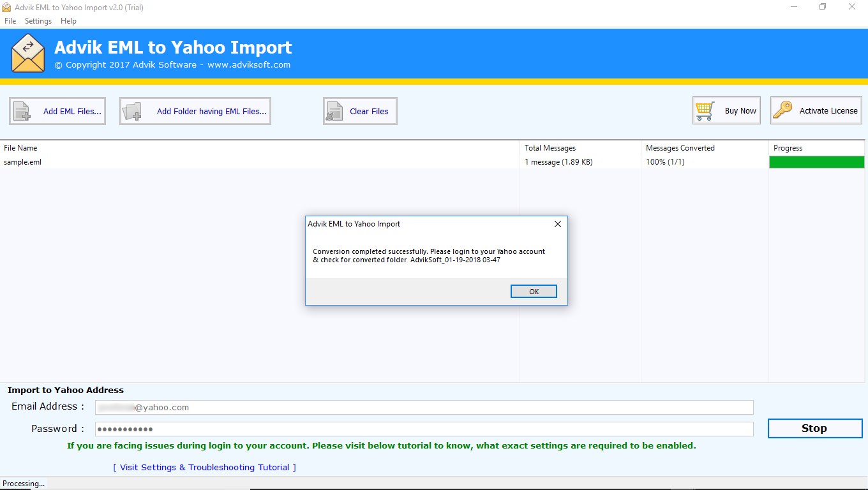Restore down the main window

point(823,7)
